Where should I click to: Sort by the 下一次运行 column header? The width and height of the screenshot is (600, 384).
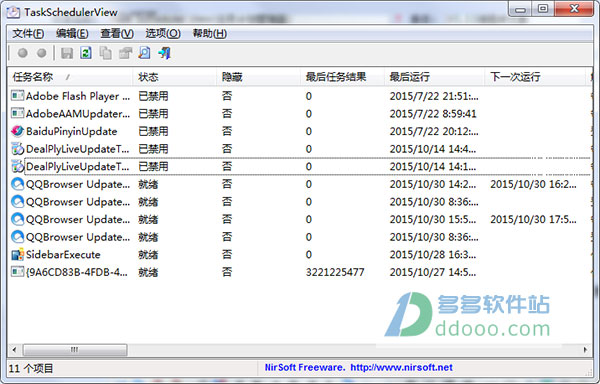535,77
